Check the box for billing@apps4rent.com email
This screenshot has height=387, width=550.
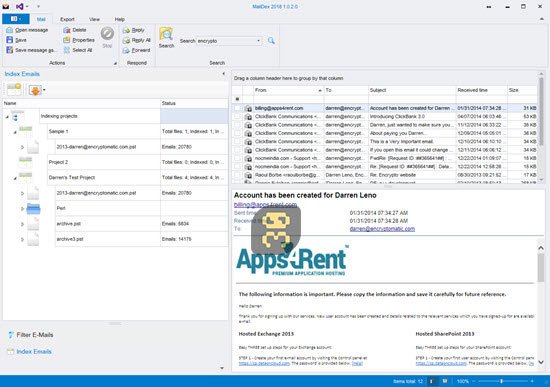point(237,108)
